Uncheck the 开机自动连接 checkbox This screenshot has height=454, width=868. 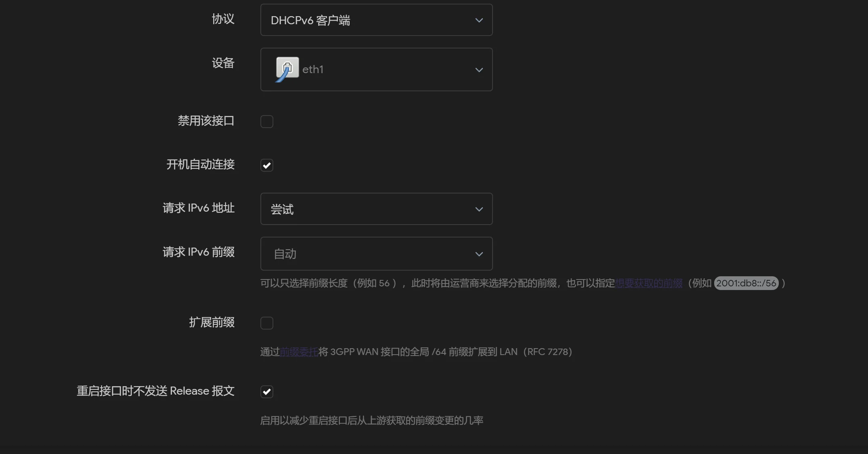tap(266, 165)
